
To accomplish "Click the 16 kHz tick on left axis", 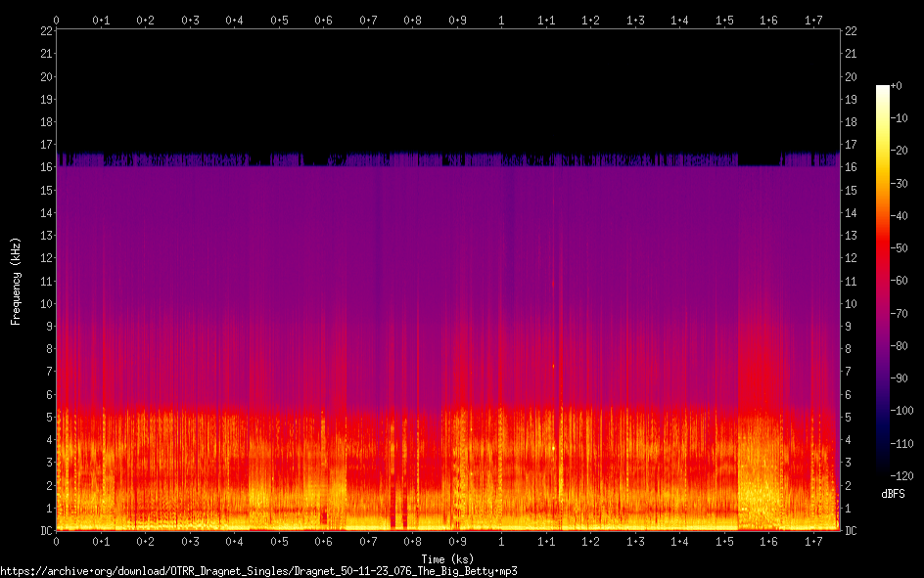I will click(46, 167).
